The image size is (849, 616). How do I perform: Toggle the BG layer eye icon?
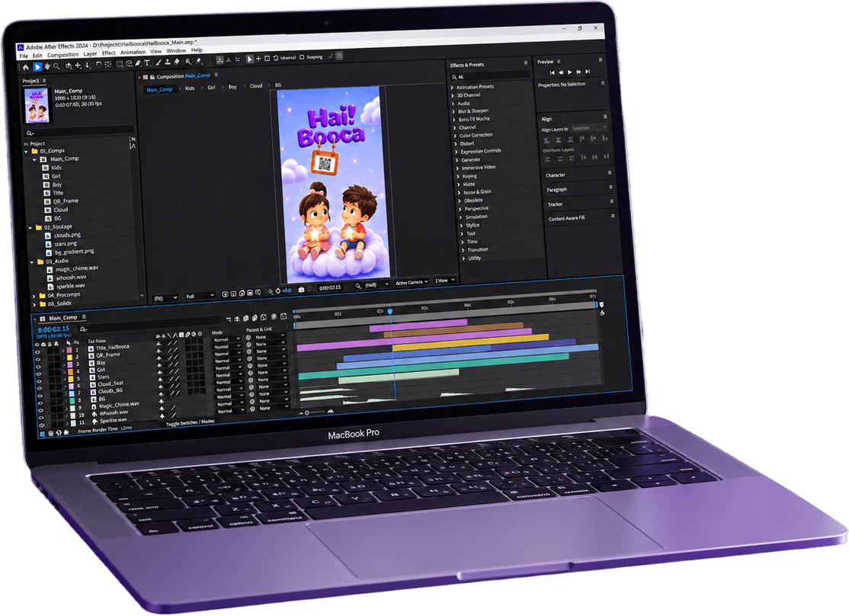[x=40, y=403]
